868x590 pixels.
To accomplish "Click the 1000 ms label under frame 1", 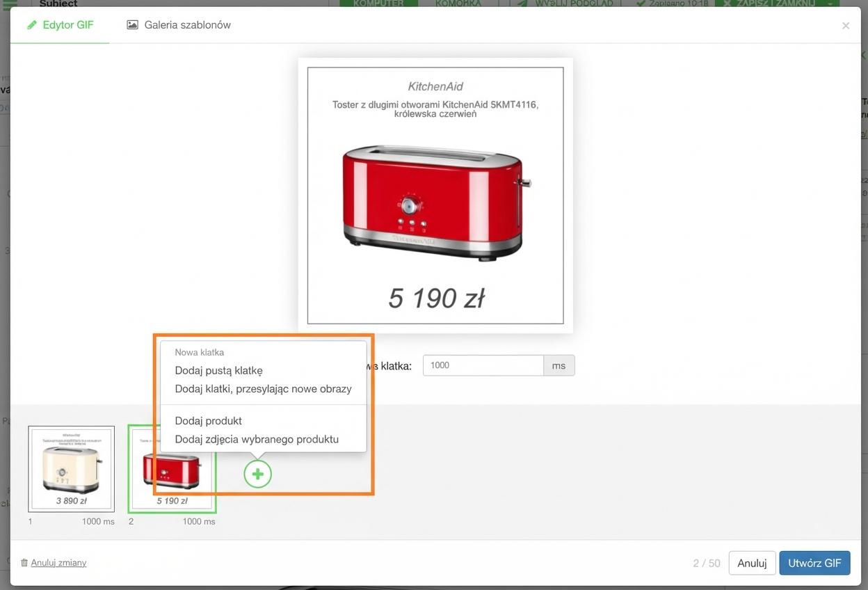I will 98,521.
